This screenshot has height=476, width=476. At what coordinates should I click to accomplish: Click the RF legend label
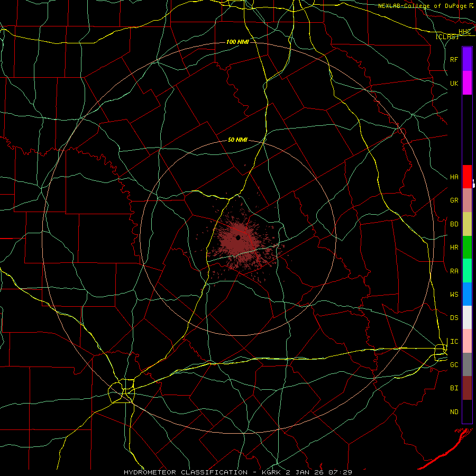pos(454,59)
